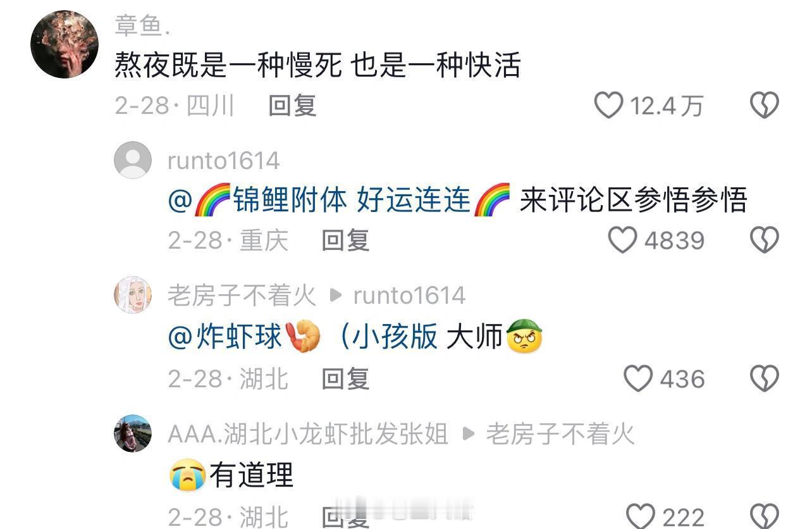This screenshot has width=812, height=529.
Task: Open the AAA.湖北小龙虾批发张姐 username
Action: pyautogui.click(x=308, y=434)
